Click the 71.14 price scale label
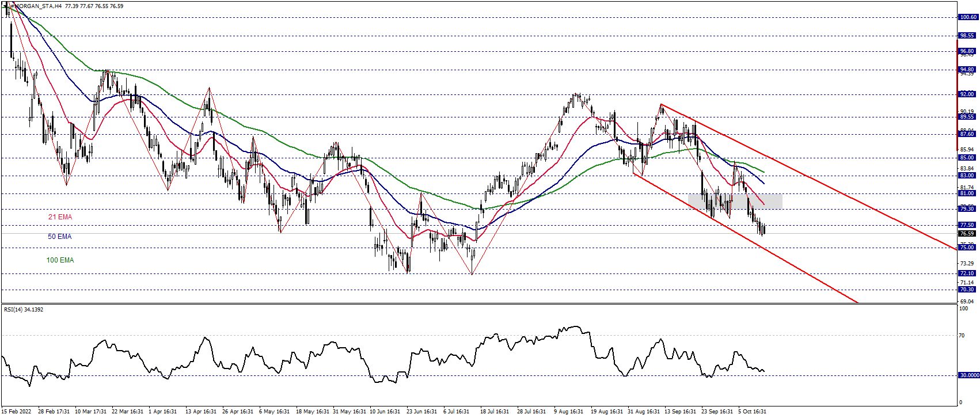 (967, 283)
